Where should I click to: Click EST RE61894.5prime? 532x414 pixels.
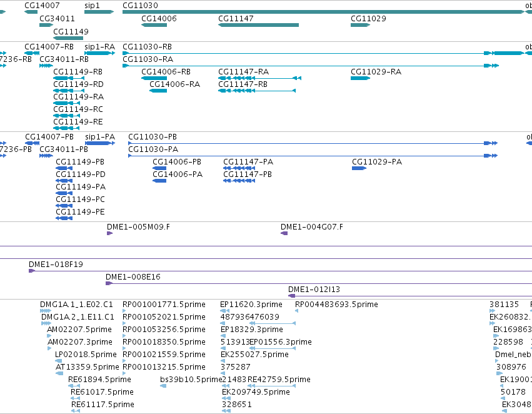73,386
